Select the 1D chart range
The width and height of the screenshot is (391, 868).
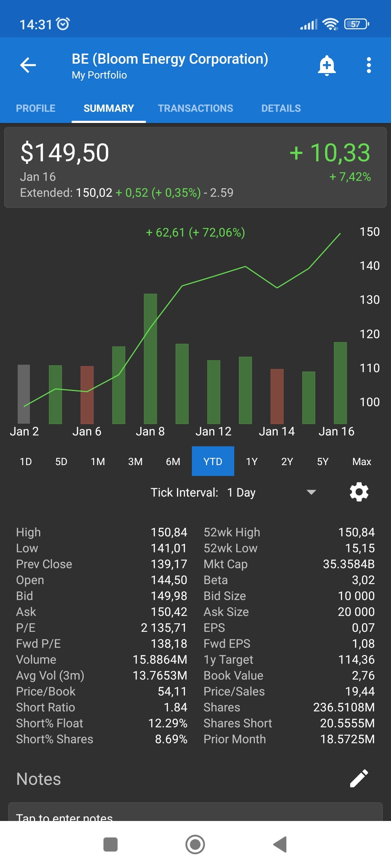(x=26, y=461)
